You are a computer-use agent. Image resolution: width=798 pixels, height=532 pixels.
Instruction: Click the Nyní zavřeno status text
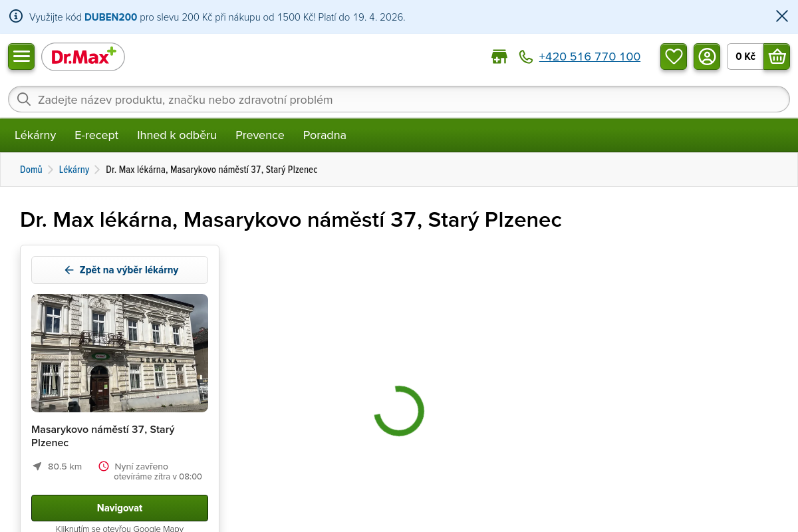click(x=142, y=466)
